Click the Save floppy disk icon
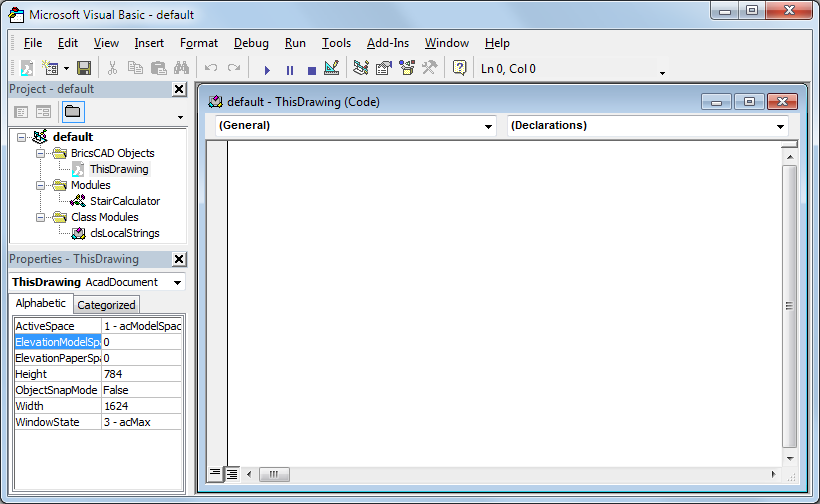This screenshot has width=820, height=504. pyautogui.click(x=84, y=68)
